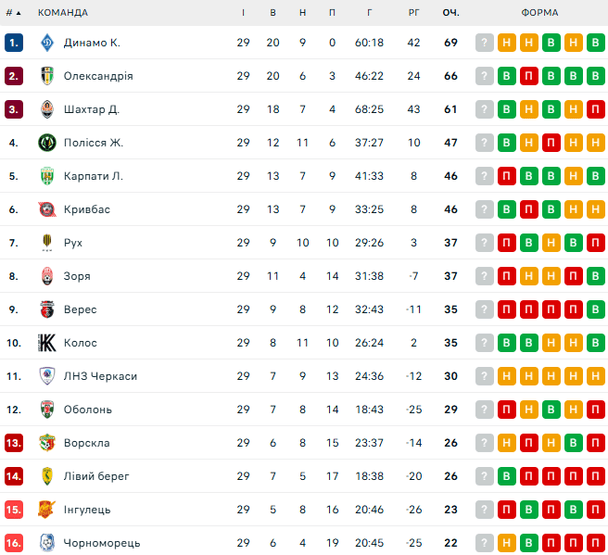Click the Динамо К. club logo
The height and width of the screenshot is (555, 608).
pyautogui.click(x=47, y=43)
